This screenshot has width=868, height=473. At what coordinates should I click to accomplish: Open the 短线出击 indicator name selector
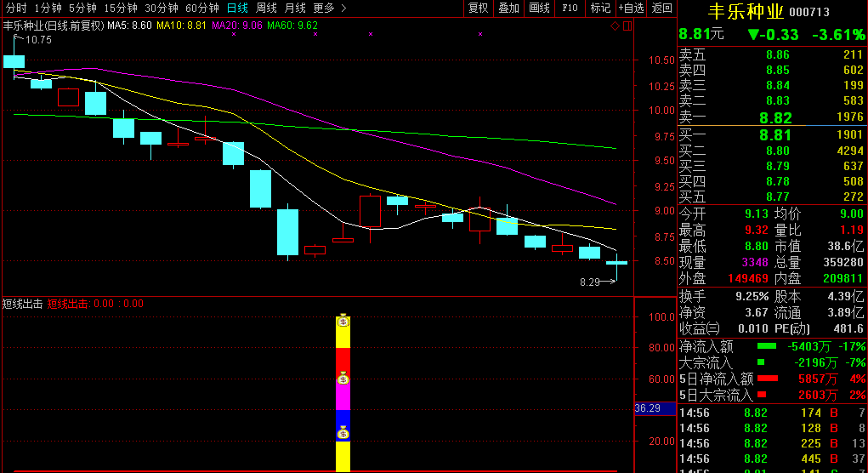(22, 304)
